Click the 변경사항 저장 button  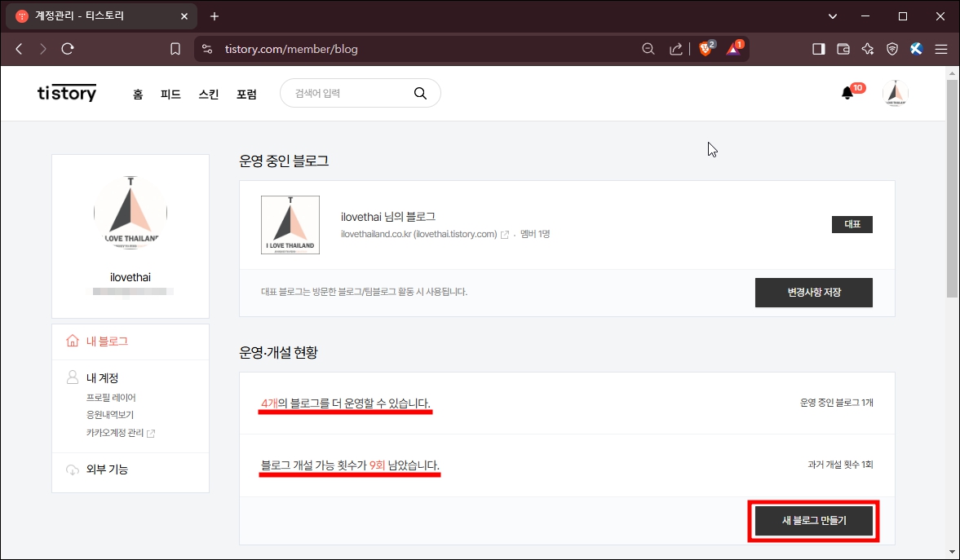click(813, 292)
